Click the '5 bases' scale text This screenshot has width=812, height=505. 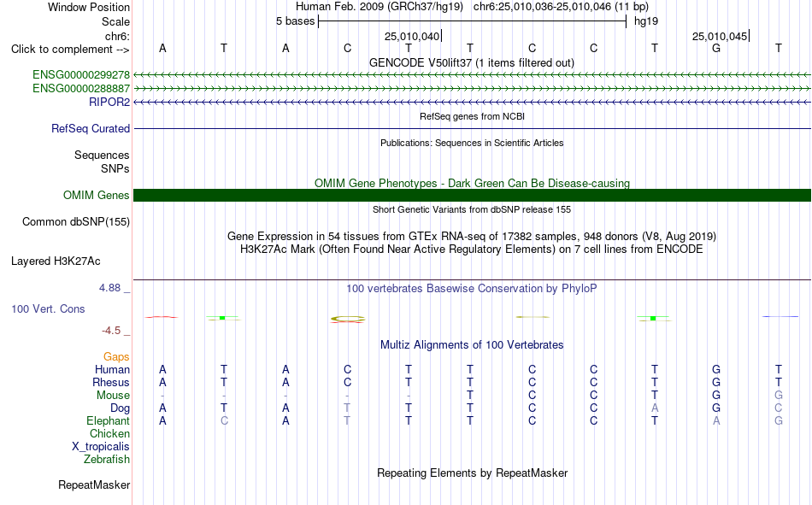pyautogui.click(x=295, y=21)
